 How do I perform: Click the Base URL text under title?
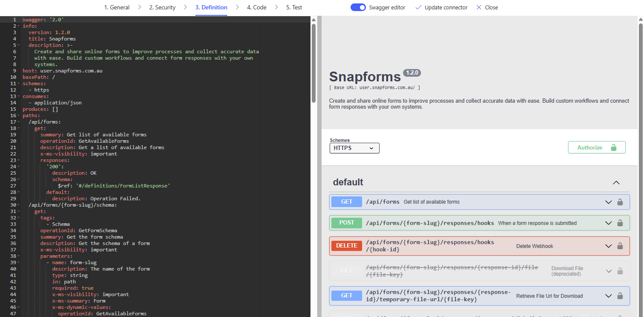click(x=375, y=87)
